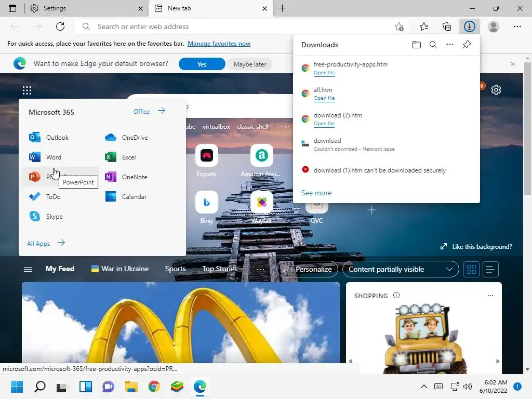The width and height of the screenshot is (532, 399).
Task: Click page vertical scrollbar thumb
Action: click(x=527, y=128)
